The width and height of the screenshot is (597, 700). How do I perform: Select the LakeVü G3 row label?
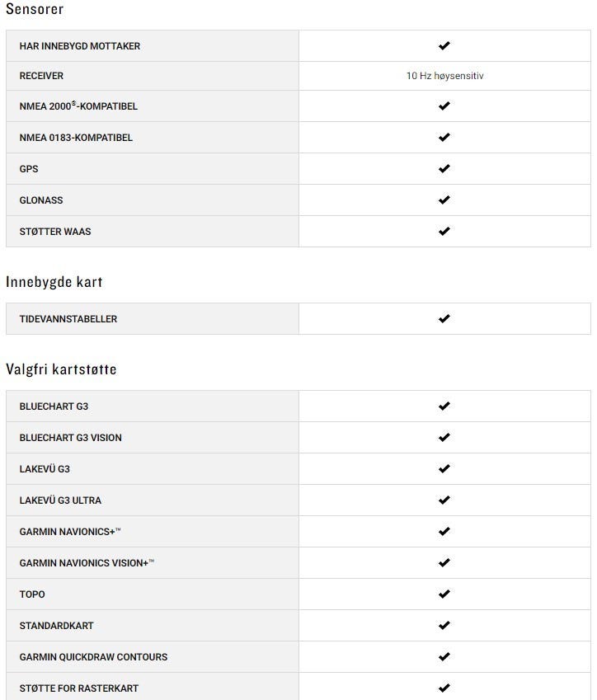point(45,469)
